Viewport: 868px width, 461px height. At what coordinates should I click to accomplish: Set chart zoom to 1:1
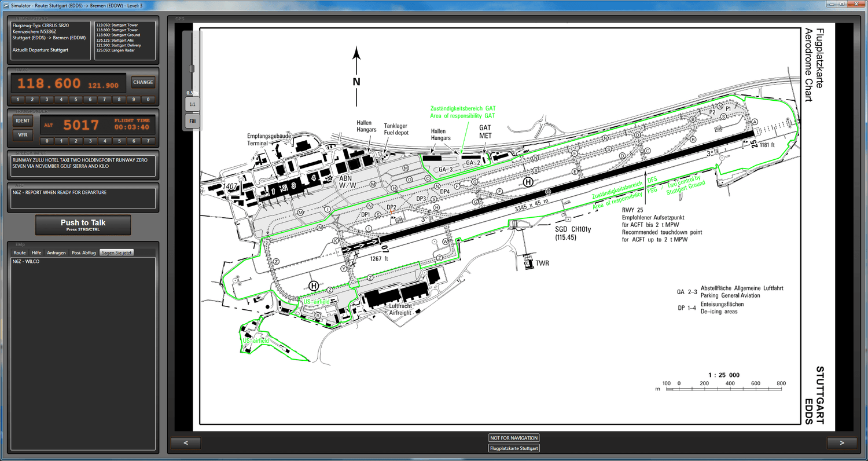point(192,104)
